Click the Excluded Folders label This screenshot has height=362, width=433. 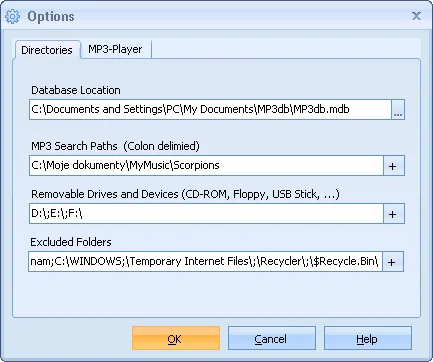pos(71,242)
